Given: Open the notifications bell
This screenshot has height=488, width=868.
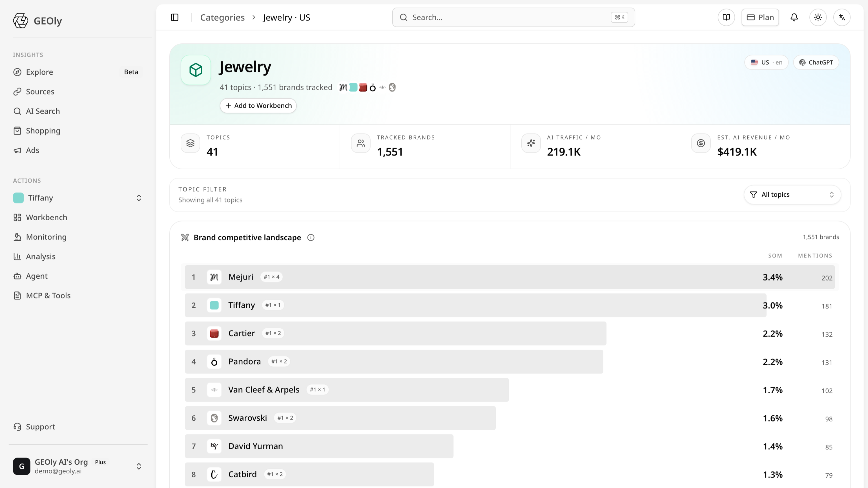Looking at the screenshot, I should (x=794, y=17).
